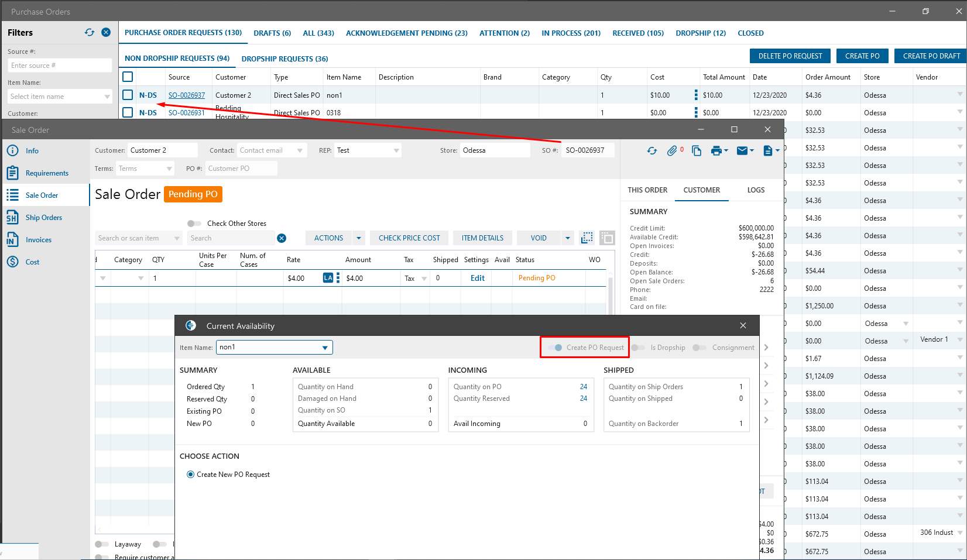Open the SO-0026937 source link
The height and width of the screenshot is (560, 967).
(x=187, y=95)
